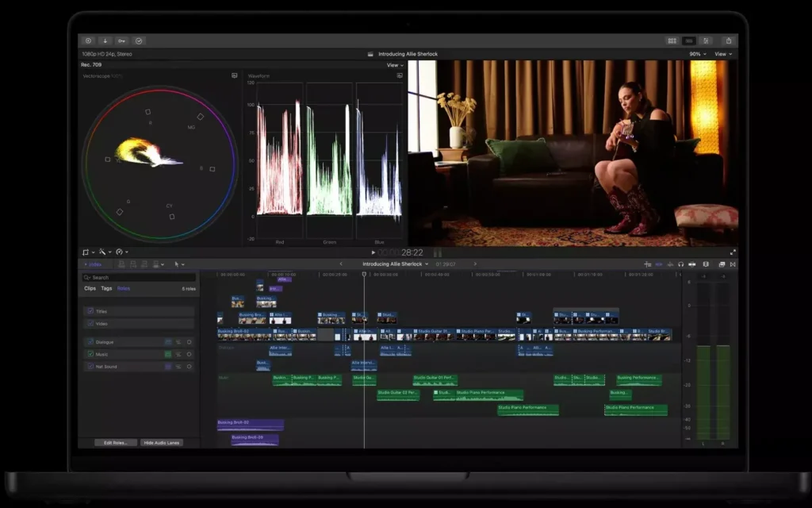Click the append edit icon
Viewport: 812px width, 508px height.
coord(144,264)
